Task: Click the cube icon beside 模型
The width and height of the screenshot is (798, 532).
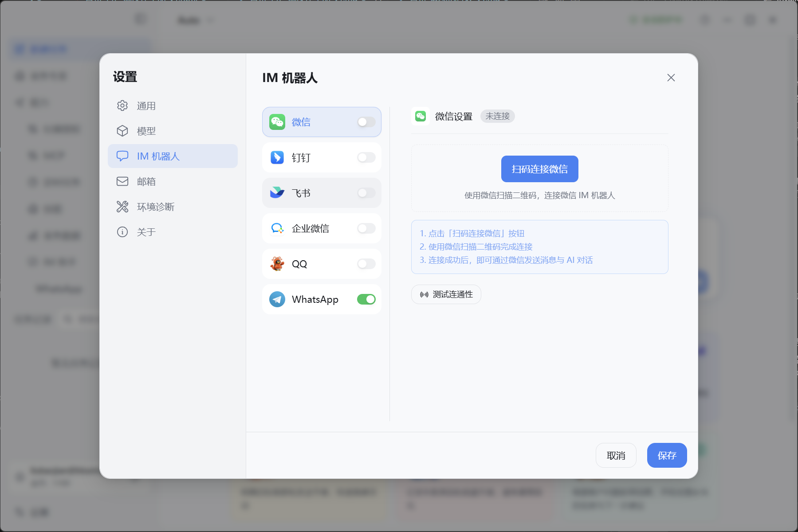Action: pyautogui.click(x=122, y=131)
